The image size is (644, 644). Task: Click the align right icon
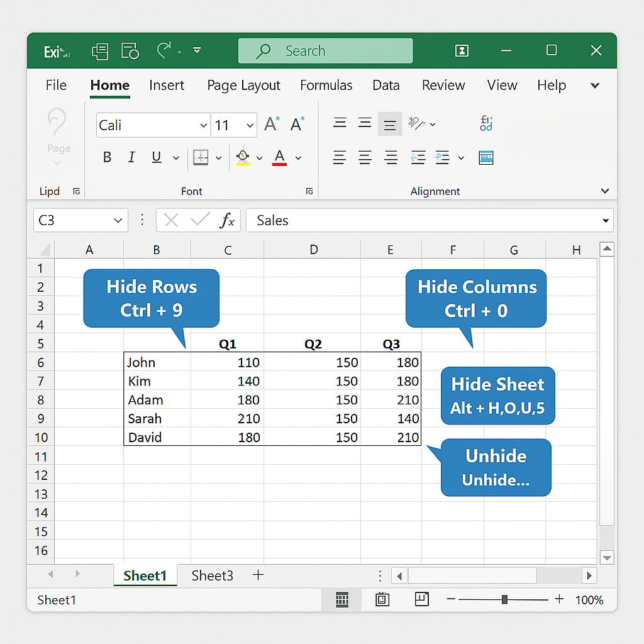click(391, 157)
